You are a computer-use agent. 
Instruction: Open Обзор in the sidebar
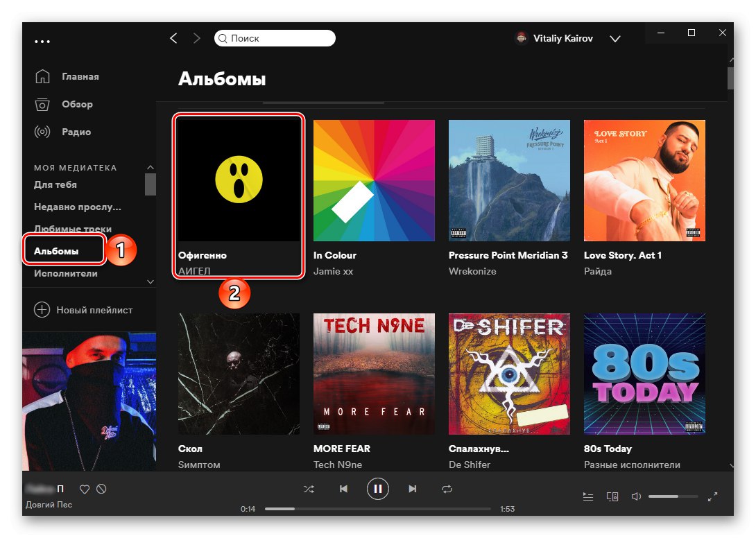(64, 104)
